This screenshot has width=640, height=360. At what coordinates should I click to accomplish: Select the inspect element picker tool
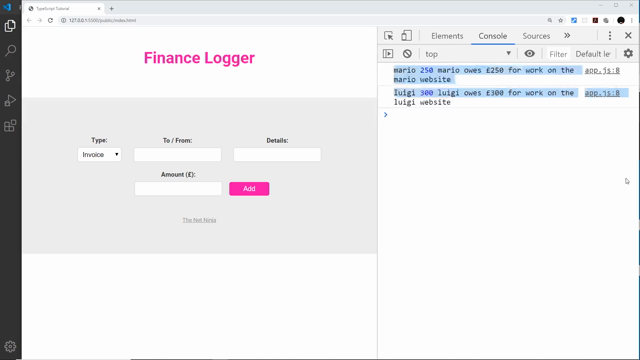(x=389, y=36)
